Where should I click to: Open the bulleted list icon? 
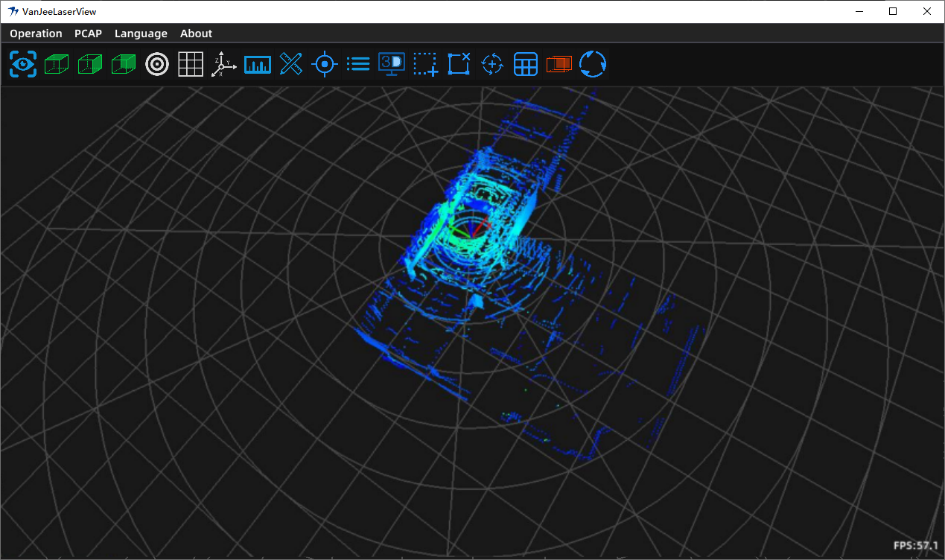(x=358, y=64)
